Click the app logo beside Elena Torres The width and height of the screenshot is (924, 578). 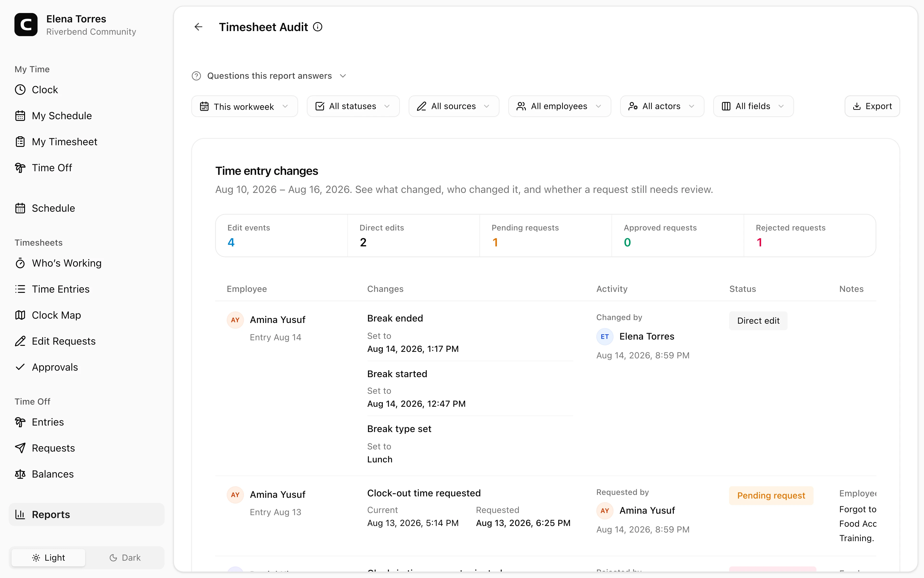tap(26, 25)
